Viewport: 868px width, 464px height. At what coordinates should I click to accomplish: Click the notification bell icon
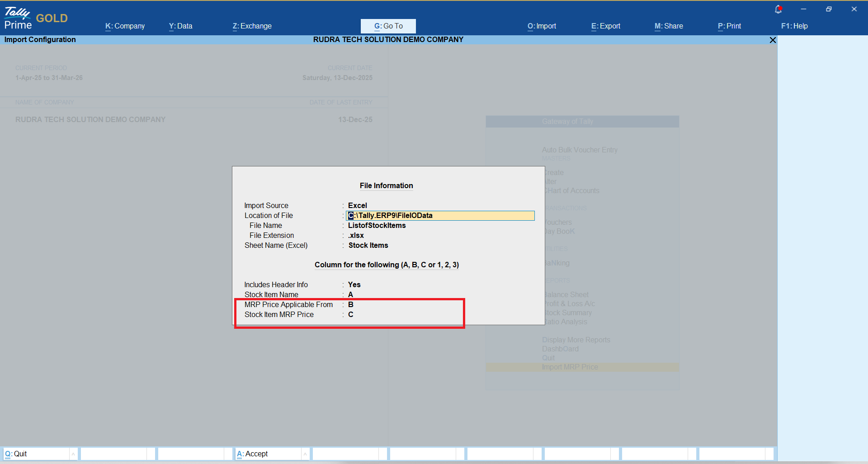click(778, 9)
